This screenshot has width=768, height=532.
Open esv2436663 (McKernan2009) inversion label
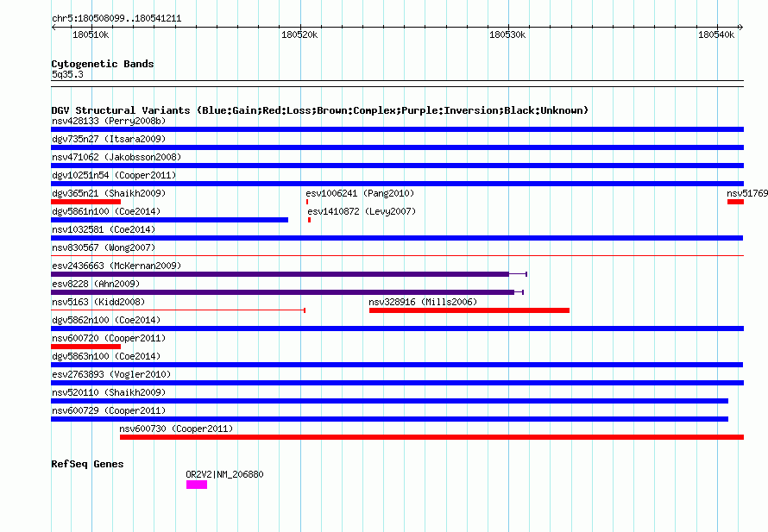(x=116, y=266)
